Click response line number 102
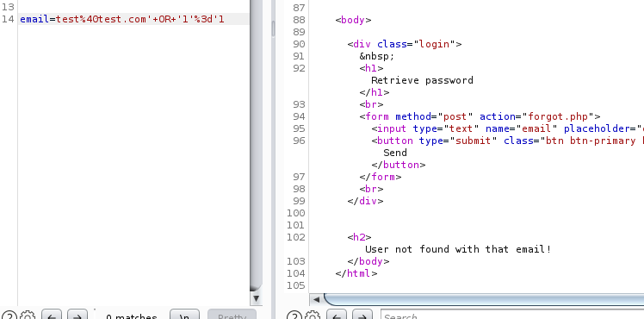 pos(296,237)
